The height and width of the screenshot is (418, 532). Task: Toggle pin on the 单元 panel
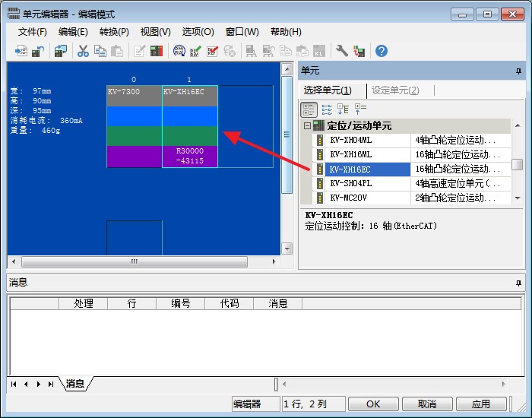(x=518, y=71)
